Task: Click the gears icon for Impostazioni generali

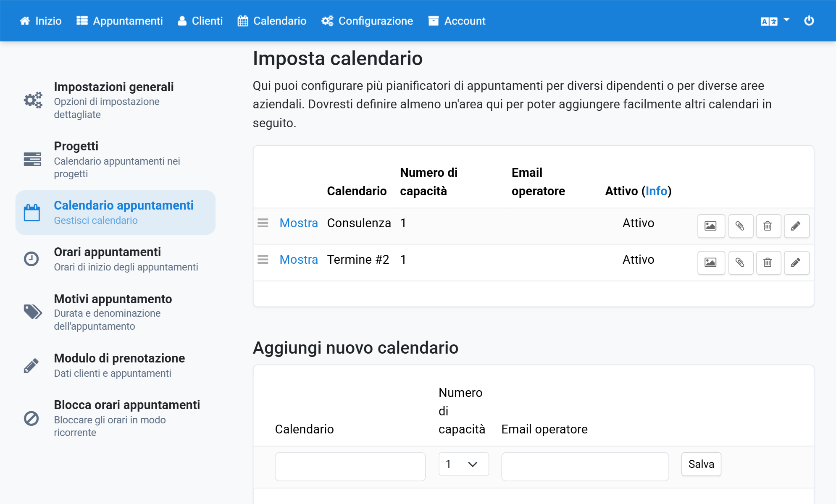Action: [33, 100]
